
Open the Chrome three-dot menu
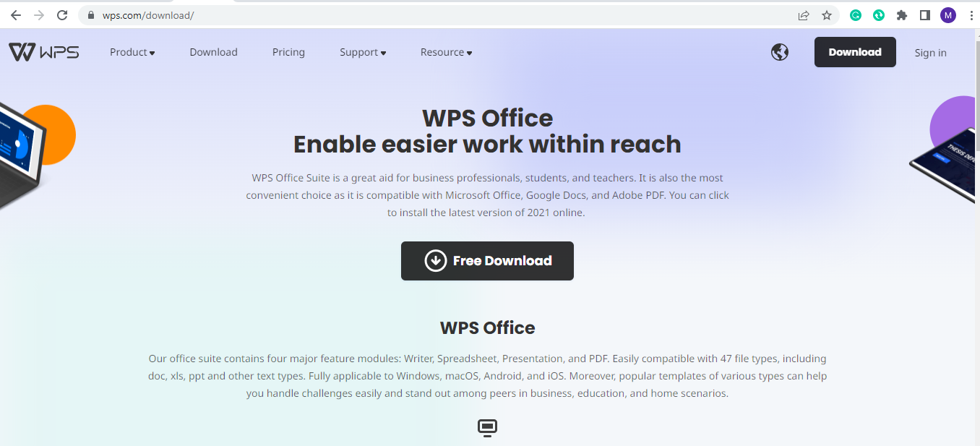click(971, 15)
